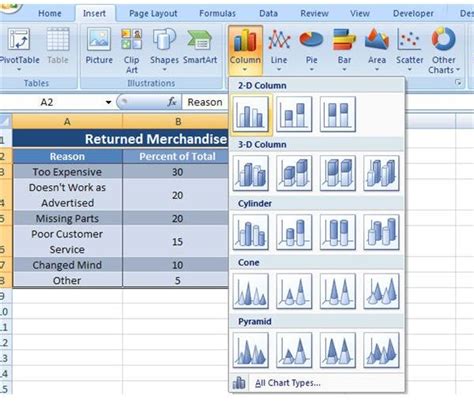Switch to the View tab

click(360, 13)
